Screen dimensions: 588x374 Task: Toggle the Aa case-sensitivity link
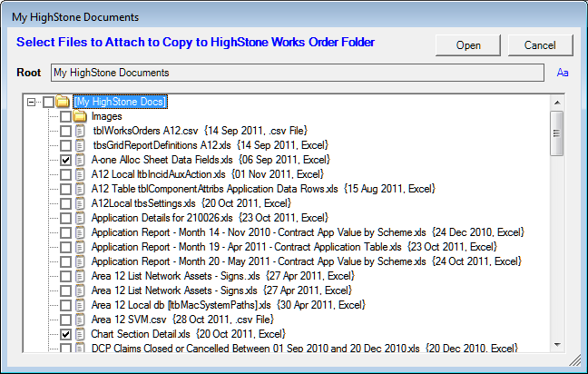click(563, 73)
